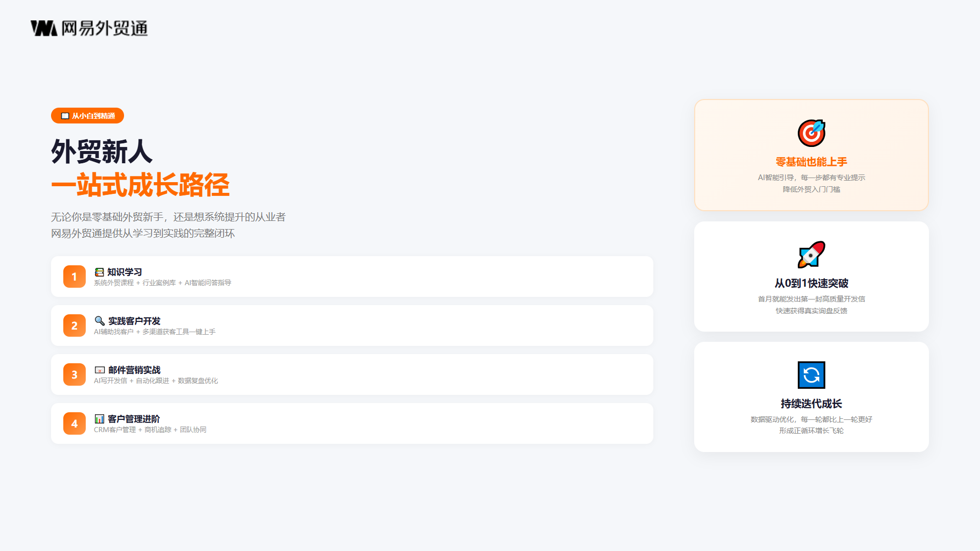
Task: Open the 实践客户开发 step title
Action: [134, 321]
